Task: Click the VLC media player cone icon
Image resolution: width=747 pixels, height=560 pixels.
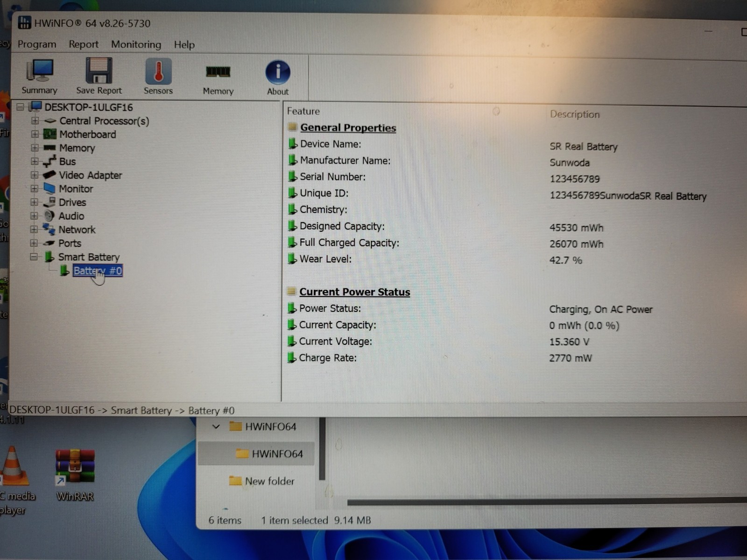Action: tap(13, 466)
